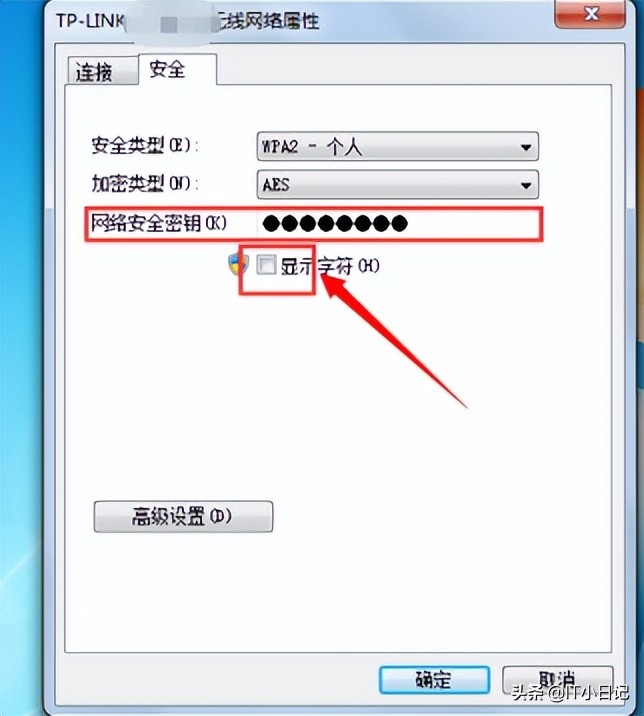Enable the 显示字符 checkbox

tap(266, 265)
